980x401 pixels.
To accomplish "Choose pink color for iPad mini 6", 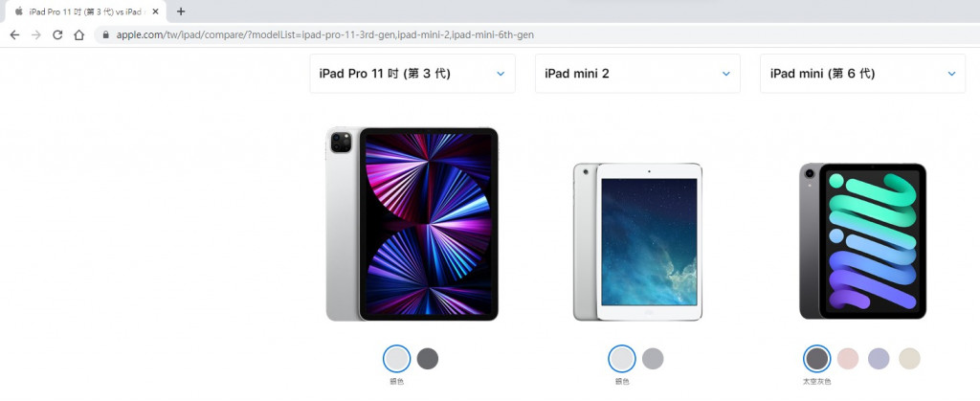I will point(848,359).
